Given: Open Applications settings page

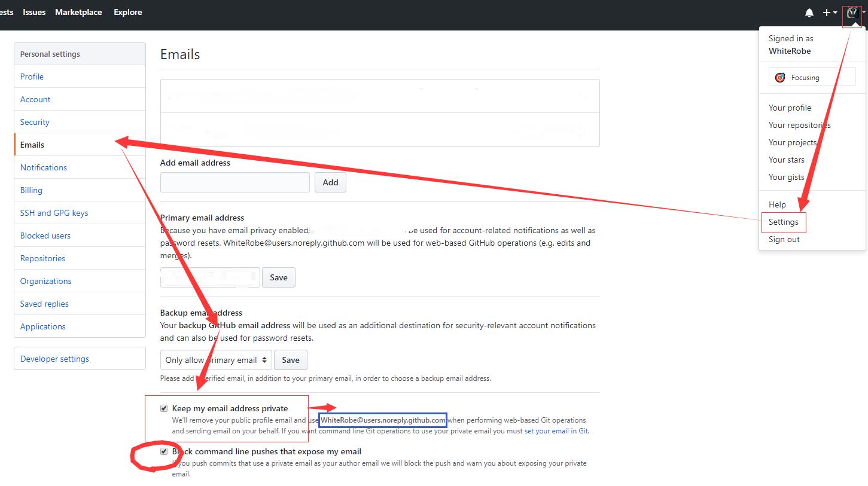Looking at the screenshot, I should [80, 326].
